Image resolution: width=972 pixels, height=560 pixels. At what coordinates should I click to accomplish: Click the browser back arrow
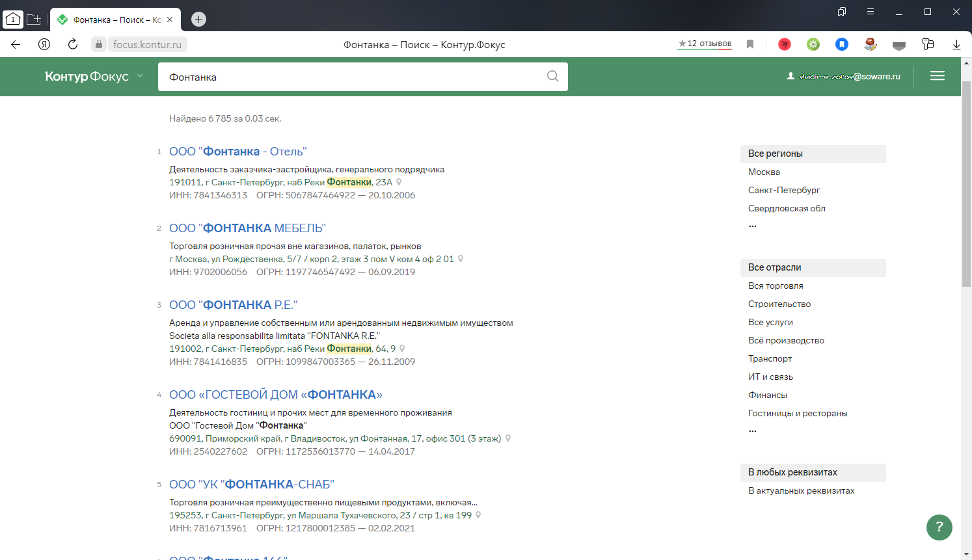pos(16,44)
